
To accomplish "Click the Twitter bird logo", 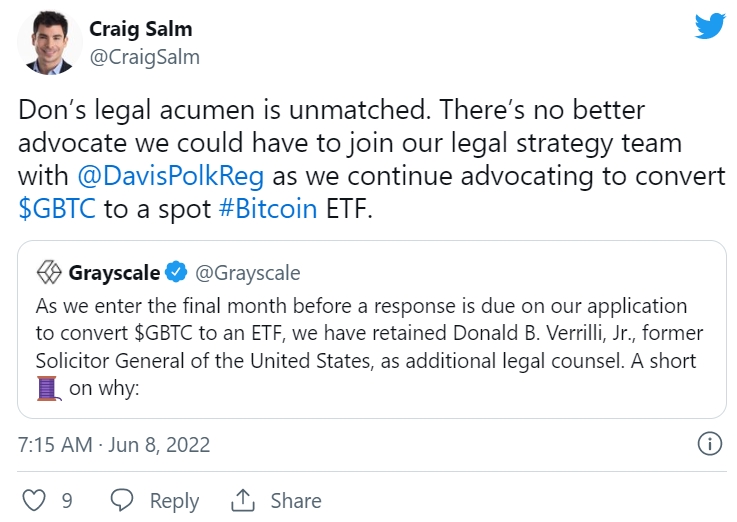I will click(x=710, y=25).
